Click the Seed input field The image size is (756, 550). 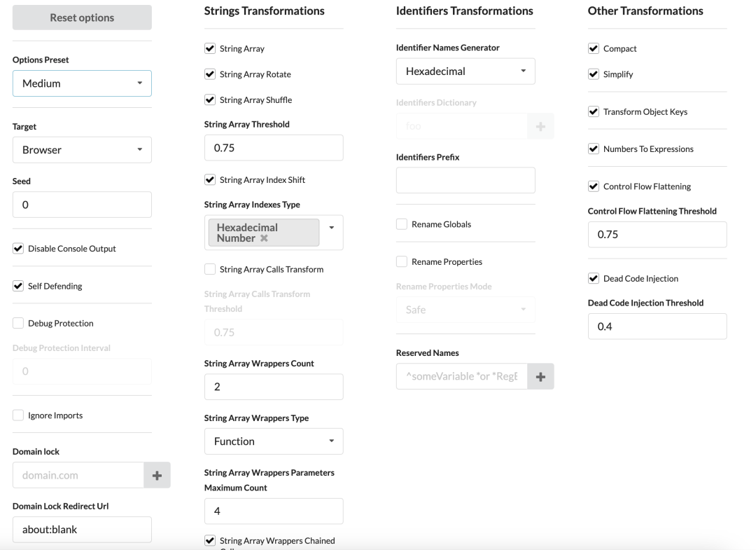tap(82, 205)
